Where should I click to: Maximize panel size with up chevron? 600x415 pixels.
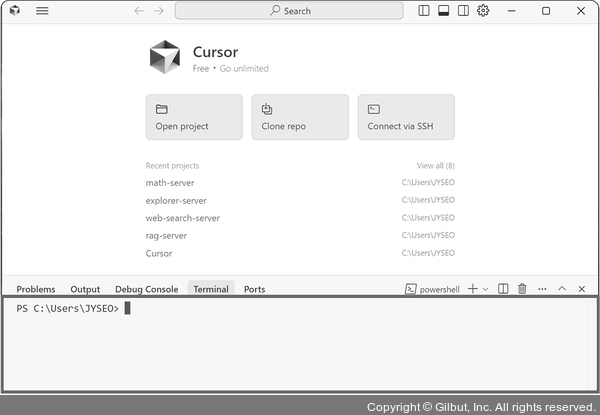click(562, 289)
